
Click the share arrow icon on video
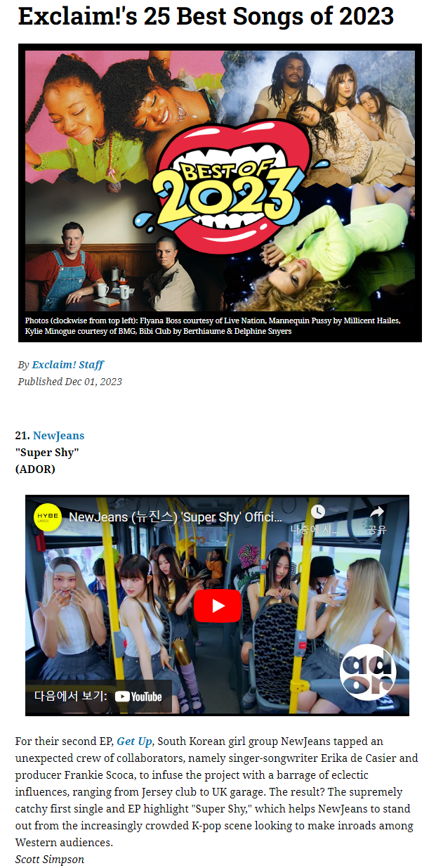coord(377,512)
